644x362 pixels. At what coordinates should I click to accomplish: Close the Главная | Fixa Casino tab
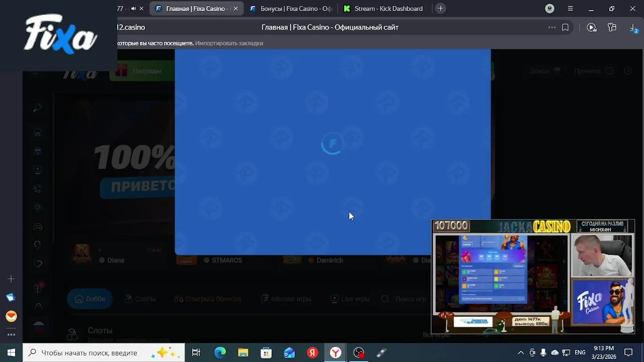[235, 9]
